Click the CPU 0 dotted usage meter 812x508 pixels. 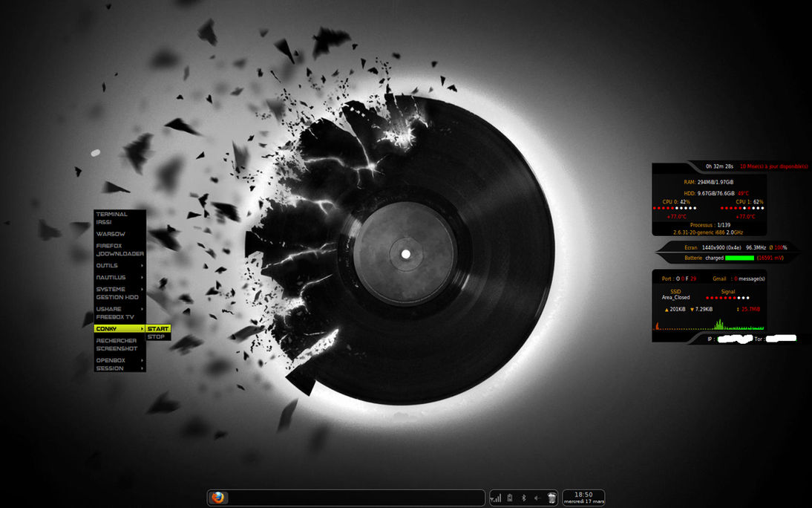(675, 209)
